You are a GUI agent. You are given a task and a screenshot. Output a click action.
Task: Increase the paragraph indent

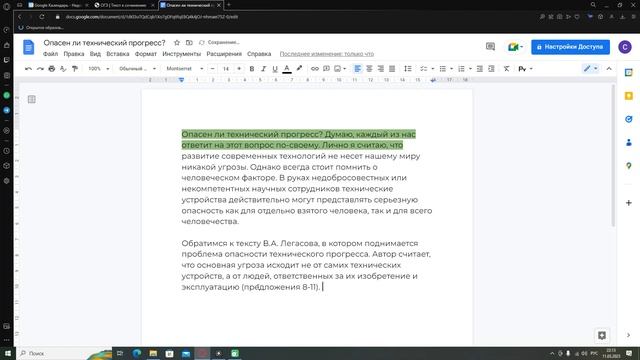[491, 69]
